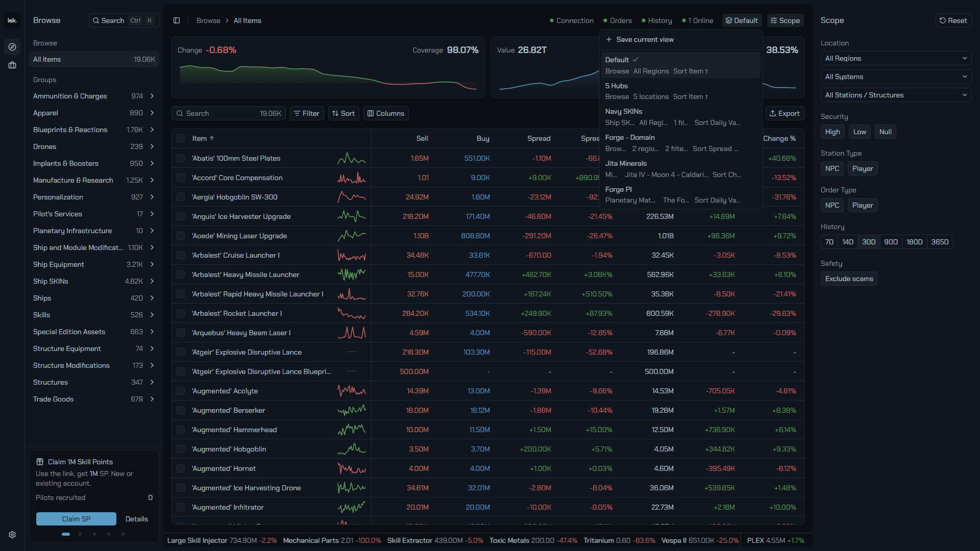Click sparkline for 'Augmented' Acolyte
The image size is (980, 551).
tap(352, 391)
